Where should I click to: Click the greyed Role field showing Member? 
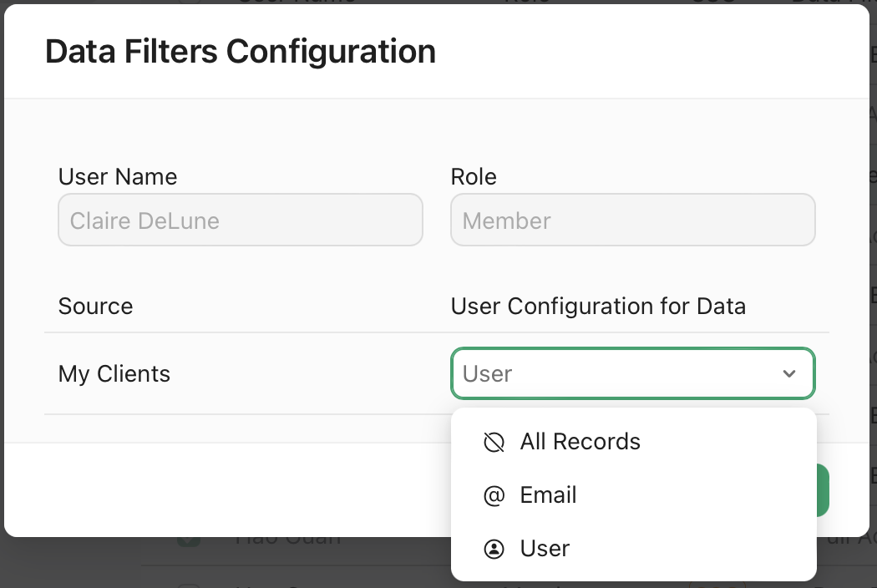tap(632, 220)
